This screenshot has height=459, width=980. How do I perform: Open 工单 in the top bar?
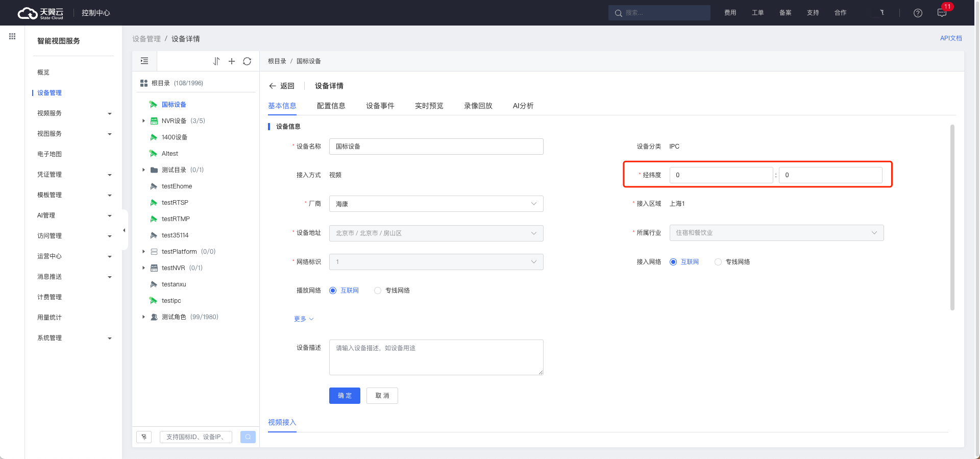[758, 13]
